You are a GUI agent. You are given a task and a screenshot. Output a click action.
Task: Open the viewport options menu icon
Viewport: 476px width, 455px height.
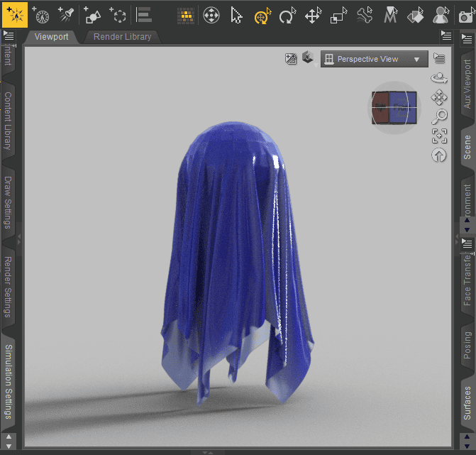pos(439,58)
